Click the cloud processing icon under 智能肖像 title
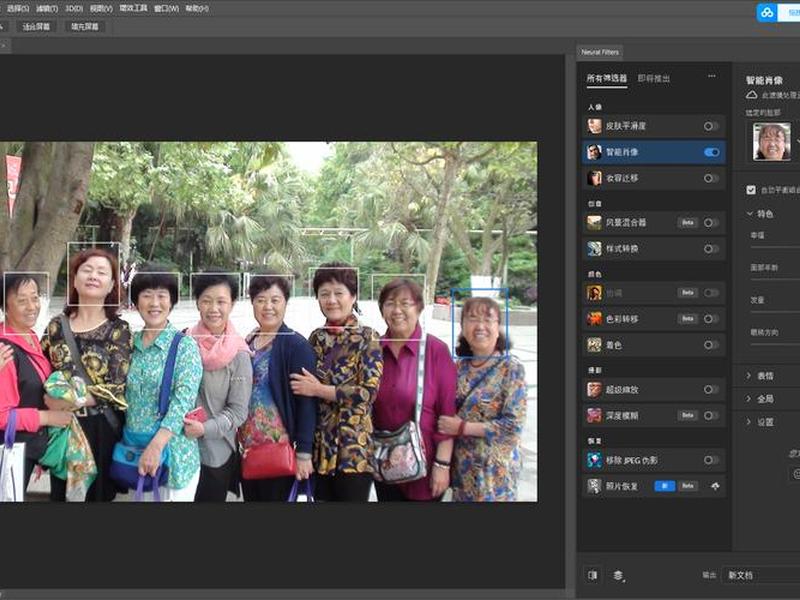The image size is (800, 600). coord(752,95)
